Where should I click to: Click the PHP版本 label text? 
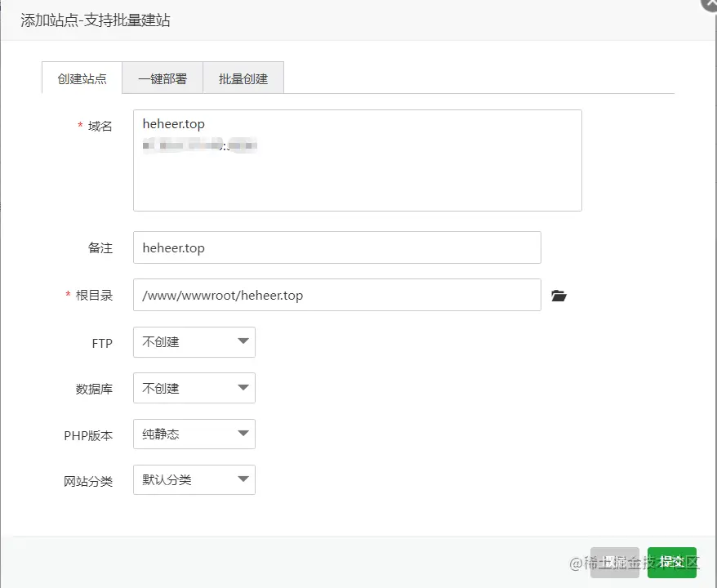click(x=88, y=435)
